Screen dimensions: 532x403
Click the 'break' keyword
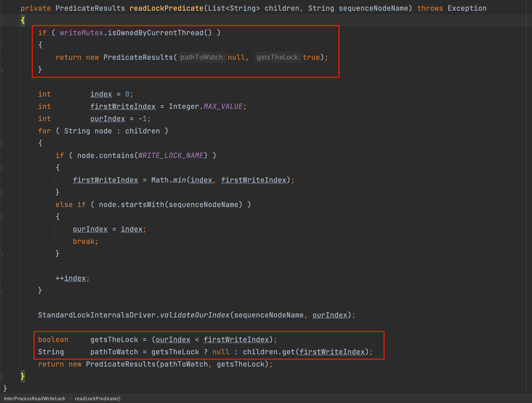pyautogui.click(x=84, y=241)
